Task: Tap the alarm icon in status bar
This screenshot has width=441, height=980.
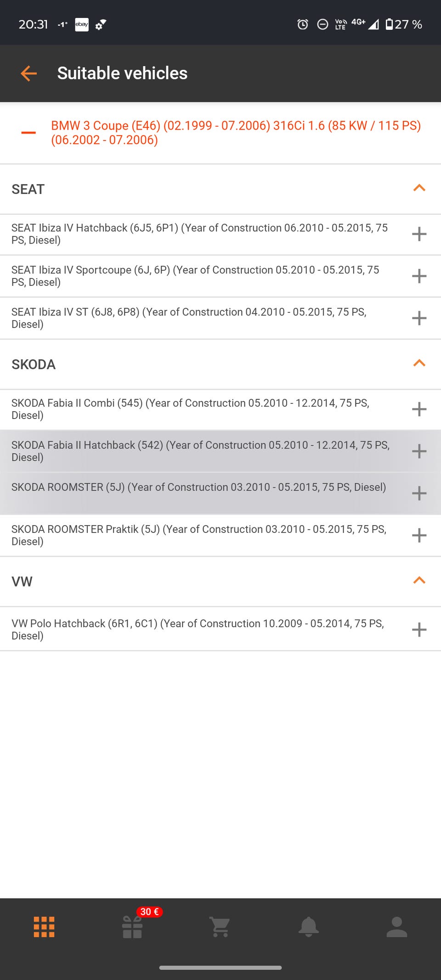Action: pos(303,24)
